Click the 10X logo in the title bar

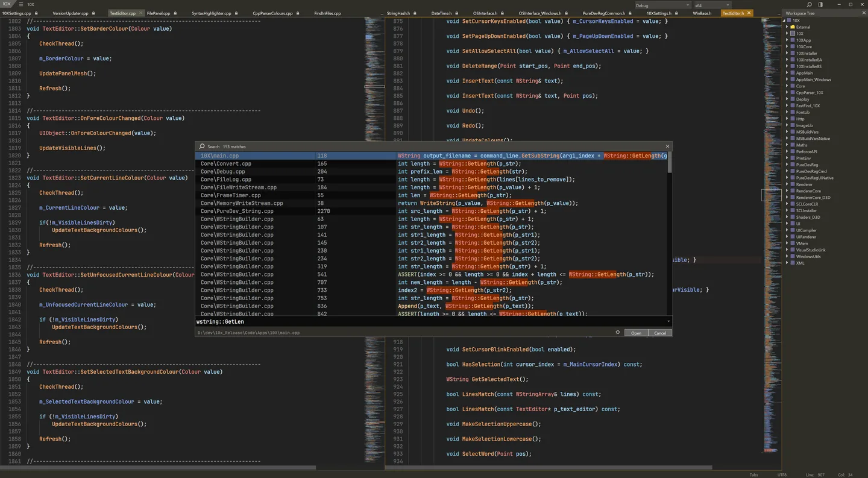point(7,4)
